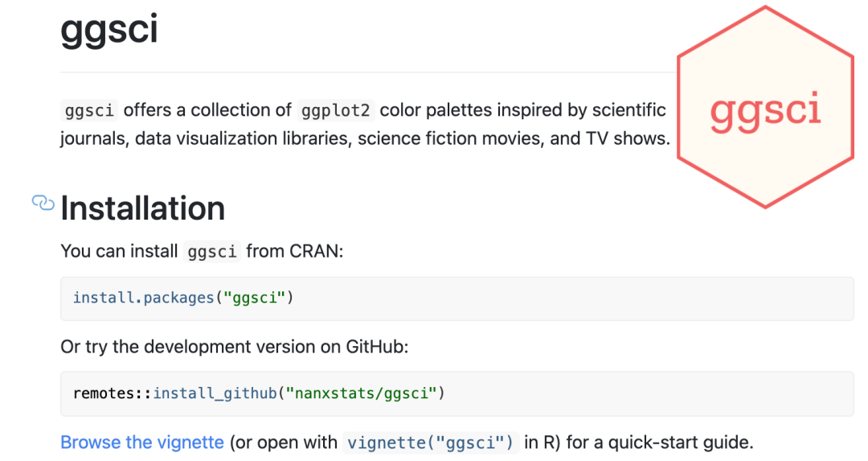Click the remotes:: namespace prefix in code

point(113,393)
